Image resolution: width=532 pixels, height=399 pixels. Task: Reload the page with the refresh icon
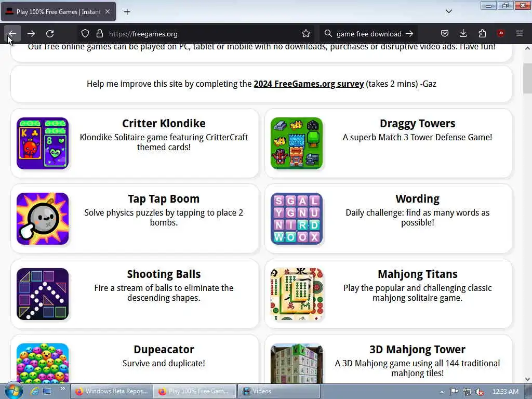click(x=50, y=34)
